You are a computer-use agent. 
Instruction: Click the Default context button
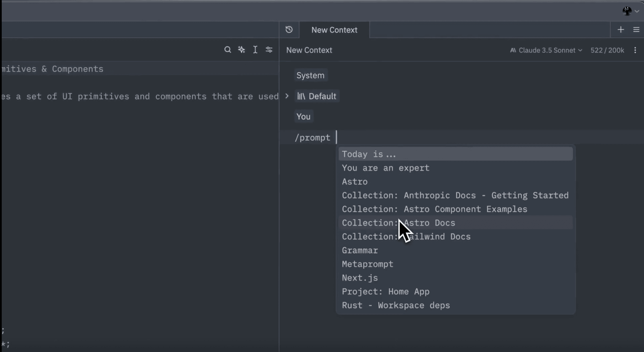point(317,96)
